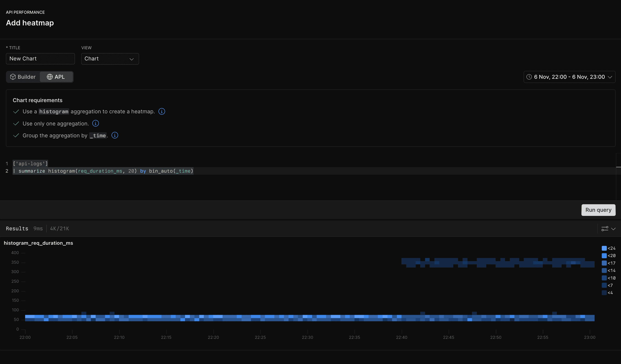Open time range dropdown 6 Nov 22:00–23:00

(569, 77)
